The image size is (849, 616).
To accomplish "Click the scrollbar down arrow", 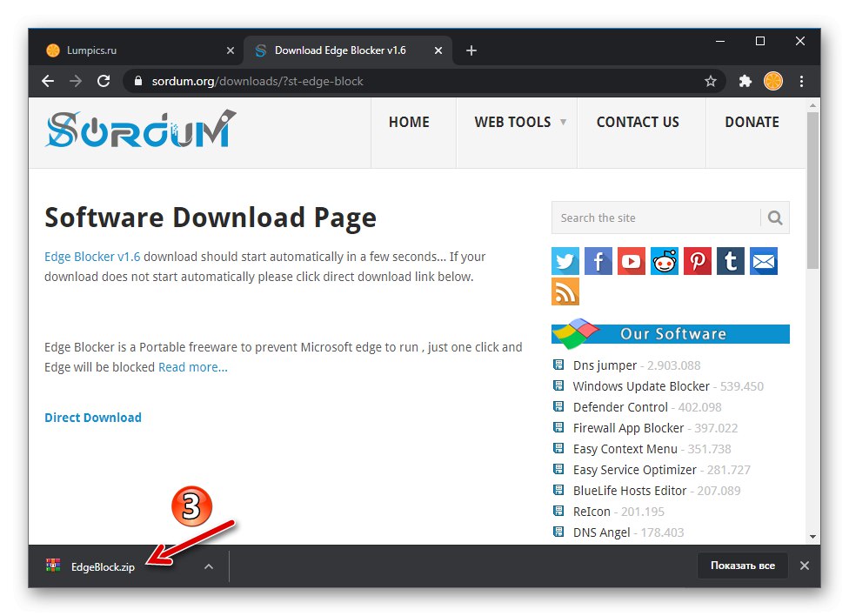I will click(812, 536).
